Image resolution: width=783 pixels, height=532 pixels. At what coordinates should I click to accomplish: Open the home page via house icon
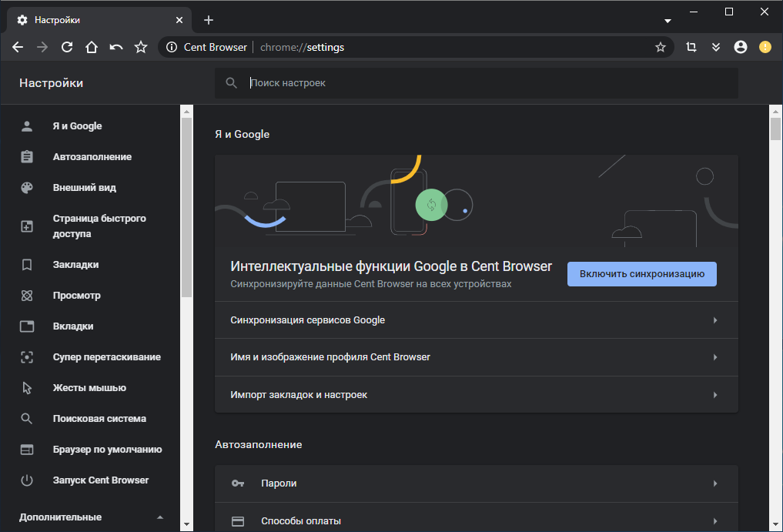click(92, 47)
